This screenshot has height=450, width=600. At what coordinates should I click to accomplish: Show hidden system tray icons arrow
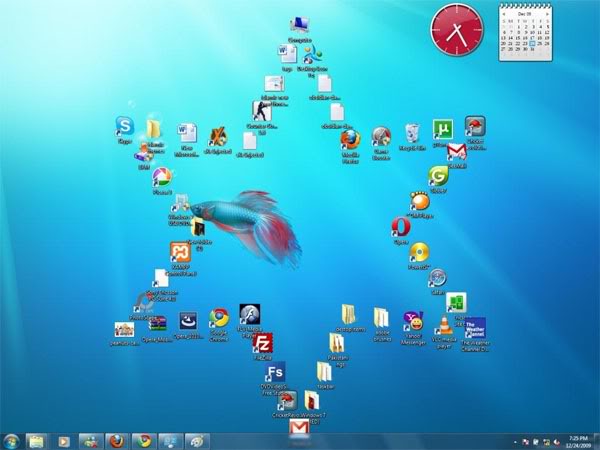tap(515, 442)
